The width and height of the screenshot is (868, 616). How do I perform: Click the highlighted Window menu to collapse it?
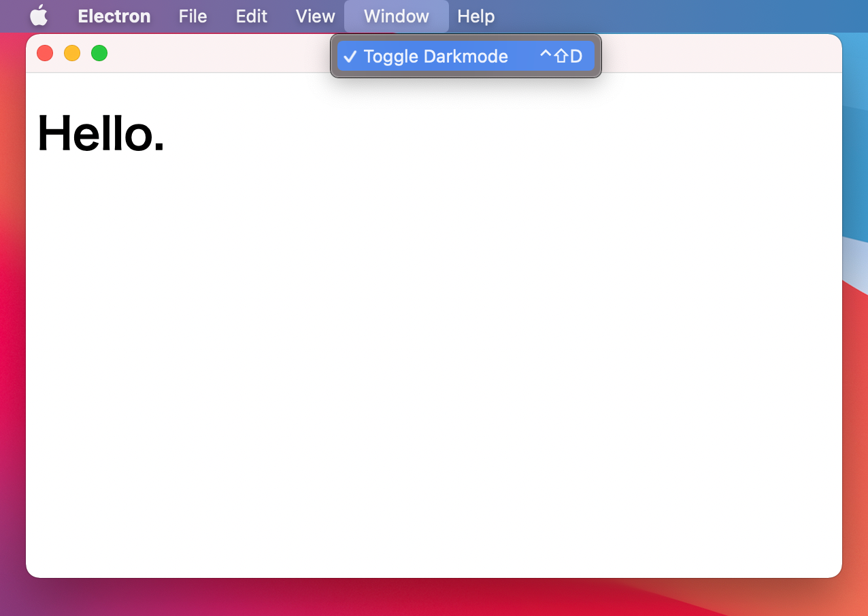pos(396,16)
